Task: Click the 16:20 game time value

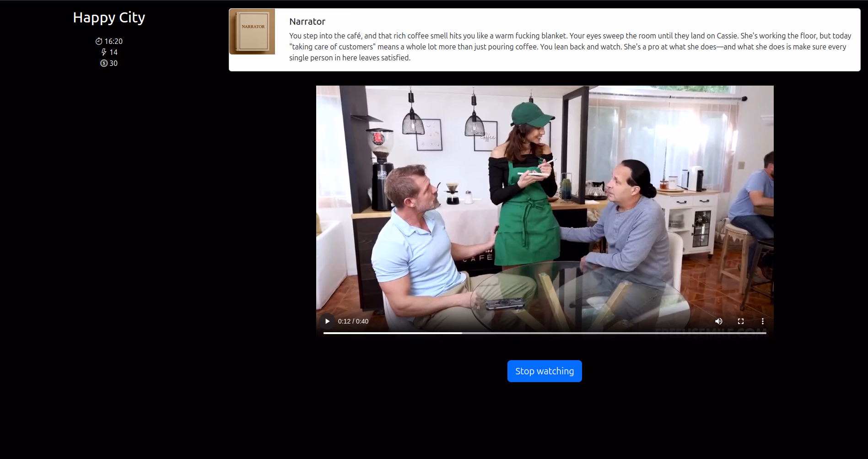Action: pos(113,41)
